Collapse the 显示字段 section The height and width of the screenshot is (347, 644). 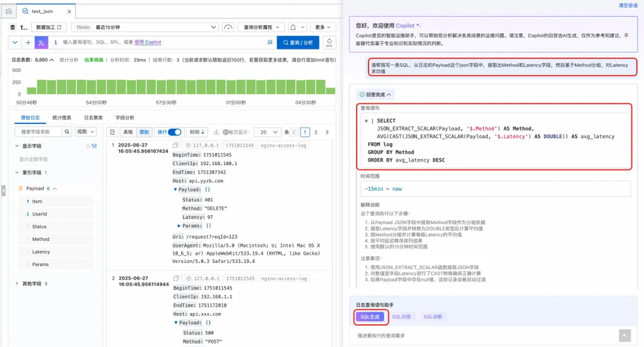click(17, 146)
